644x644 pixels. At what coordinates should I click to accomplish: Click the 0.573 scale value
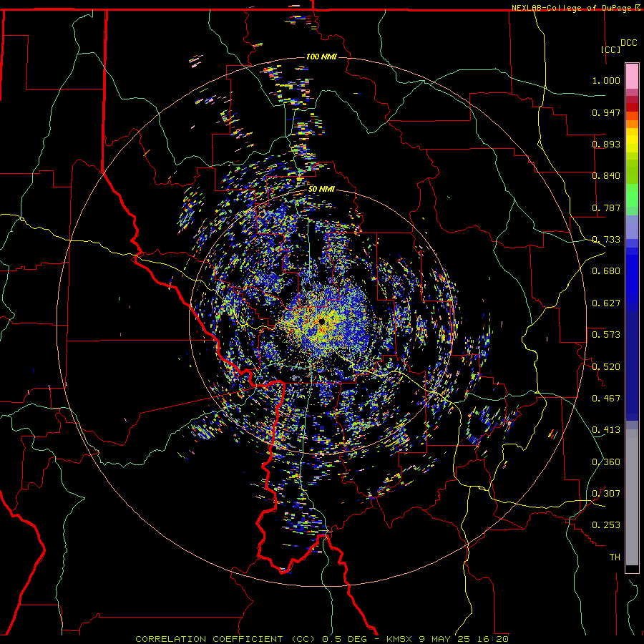[606, 335]
